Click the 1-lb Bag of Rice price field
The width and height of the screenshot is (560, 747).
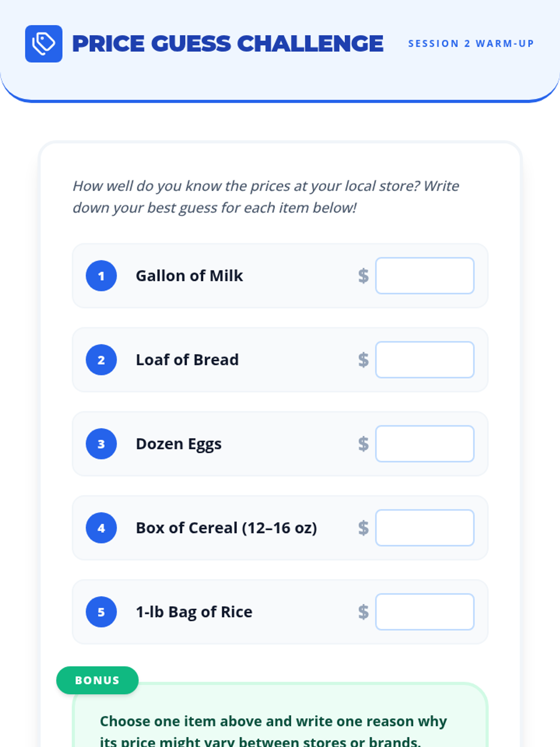[424, 612]
